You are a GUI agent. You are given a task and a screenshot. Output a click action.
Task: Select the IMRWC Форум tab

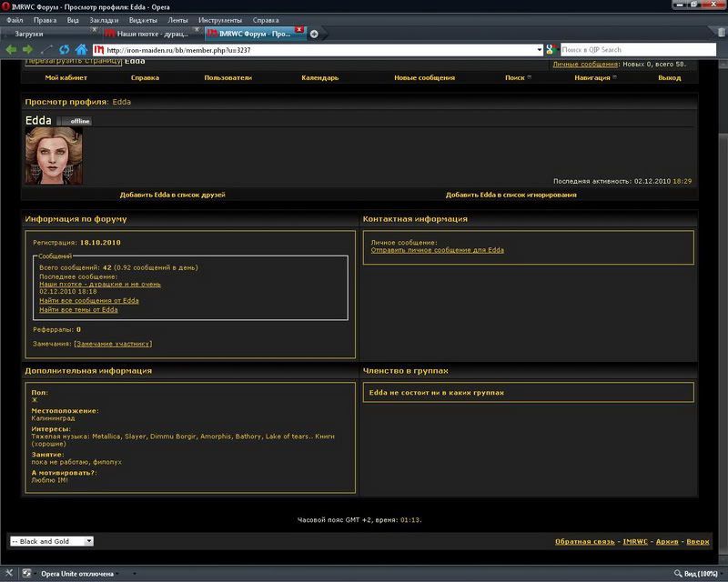coord(255,34)
